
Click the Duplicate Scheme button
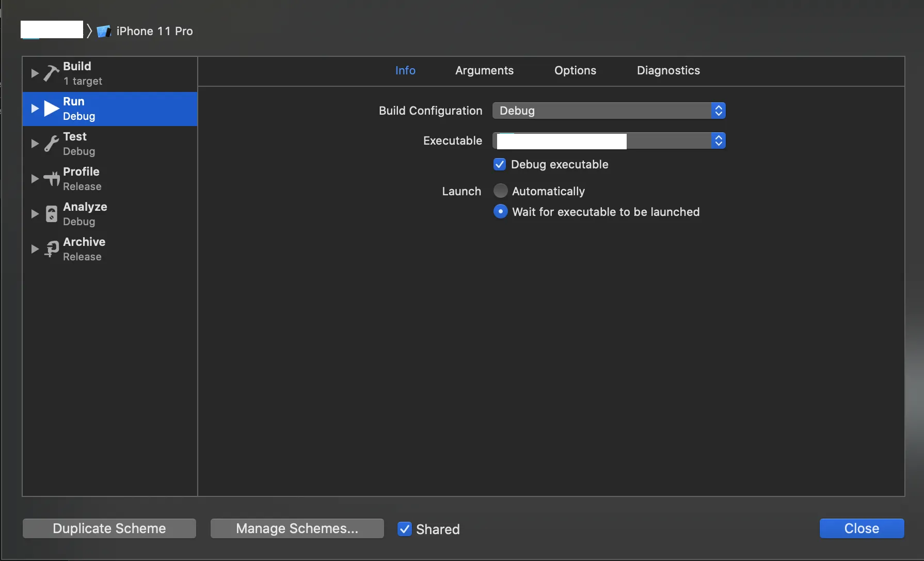coord(109,528)
